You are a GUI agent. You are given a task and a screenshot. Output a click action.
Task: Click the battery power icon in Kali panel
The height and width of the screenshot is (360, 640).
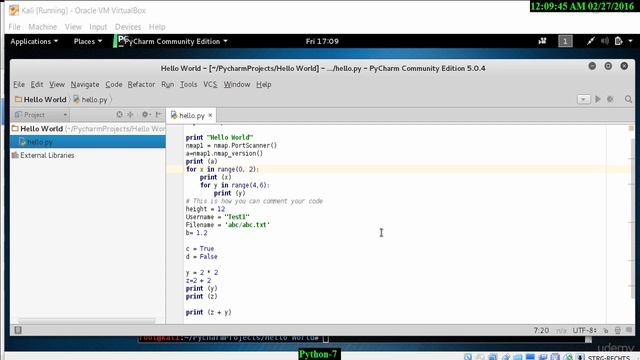pyautogui.click(x=618, y=41)
